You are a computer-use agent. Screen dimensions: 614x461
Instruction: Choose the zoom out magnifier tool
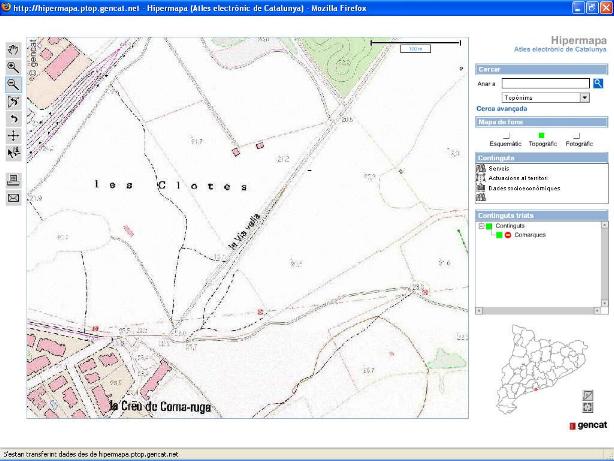coord(13,85)
